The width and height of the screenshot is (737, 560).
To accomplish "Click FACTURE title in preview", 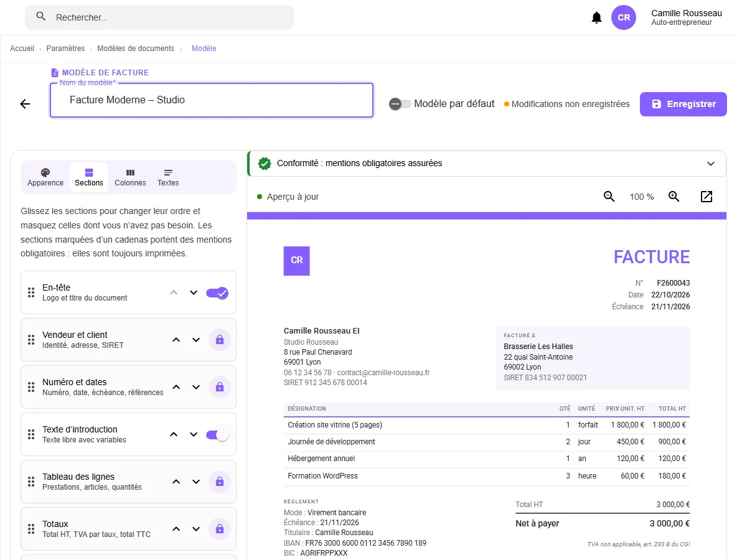I will 652,257.
